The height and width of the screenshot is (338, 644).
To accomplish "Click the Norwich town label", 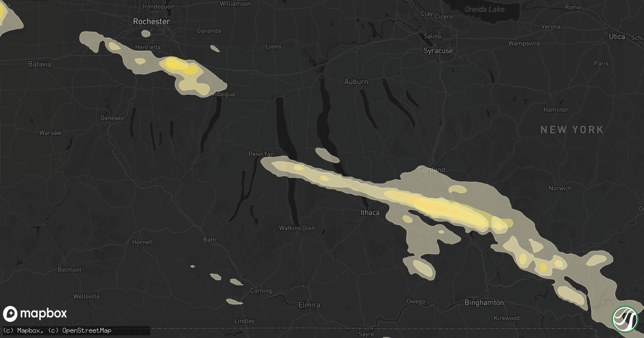I will tap(560, 188).
